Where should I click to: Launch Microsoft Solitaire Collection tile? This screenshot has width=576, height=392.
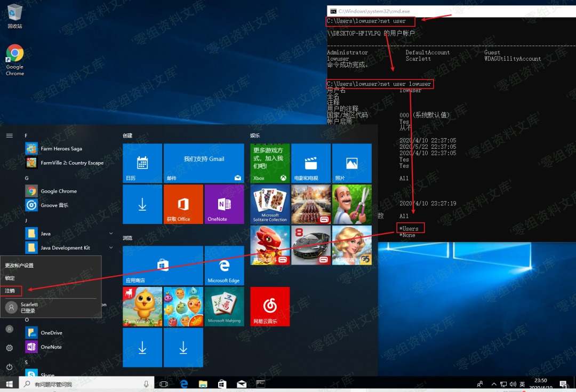click(x=270, y=204)
